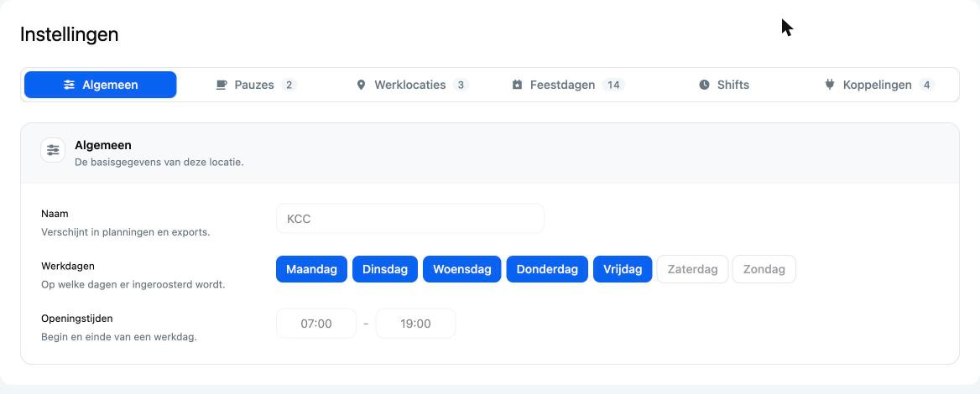Click 'Begin en einde van een werkdag.'
The width and height of the screenshot is (980, 394).
click(119, 337)
